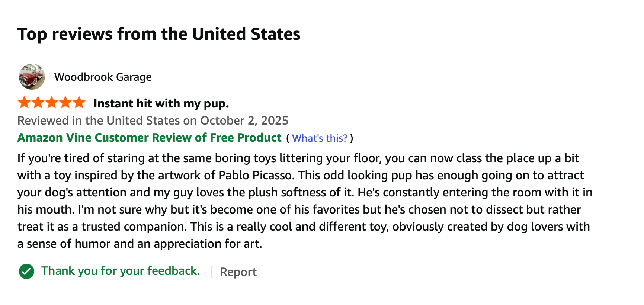Click the final review line about appreciation for art

(140, 244)
